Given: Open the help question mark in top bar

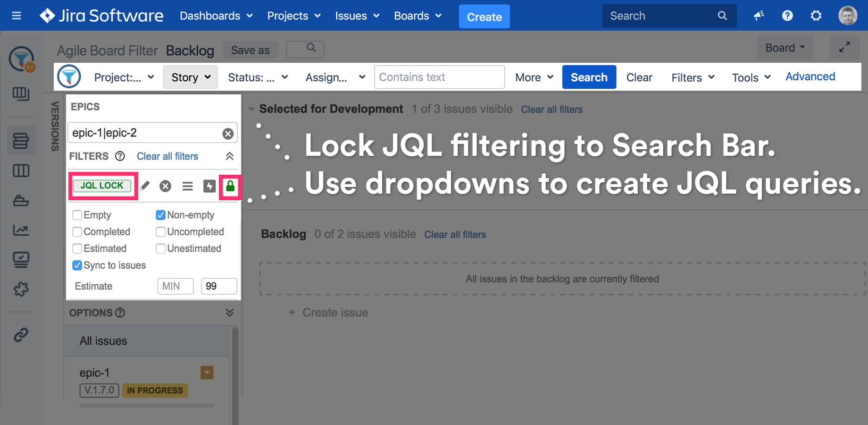Looking at the screenshot, I should coord(787,16).
